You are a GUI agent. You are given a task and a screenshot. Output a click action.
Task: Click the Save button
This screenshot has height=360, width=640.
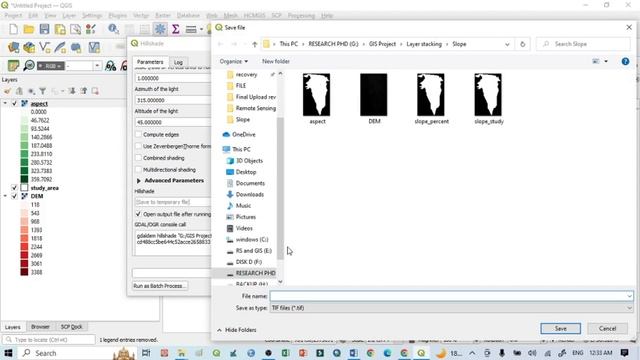coord(560,329)
